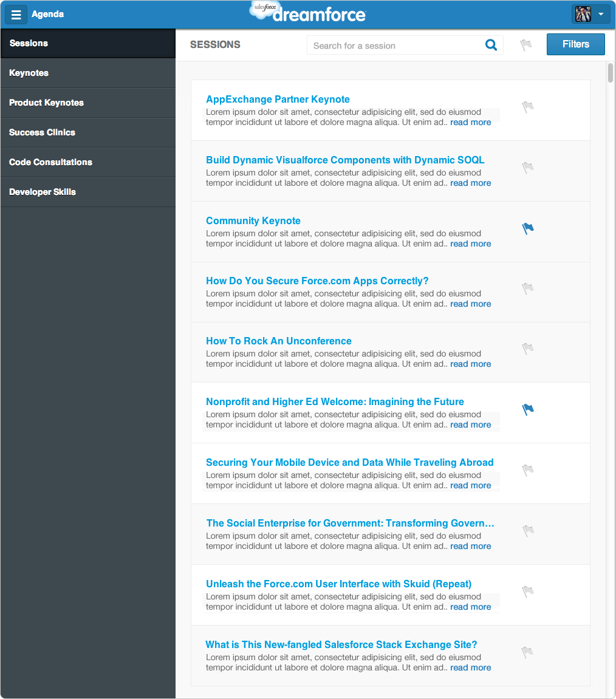The width and height of the screenshot is (616, 699).
Task: Click read more under Securing Your Mobile Device
Action: point(470,485)
